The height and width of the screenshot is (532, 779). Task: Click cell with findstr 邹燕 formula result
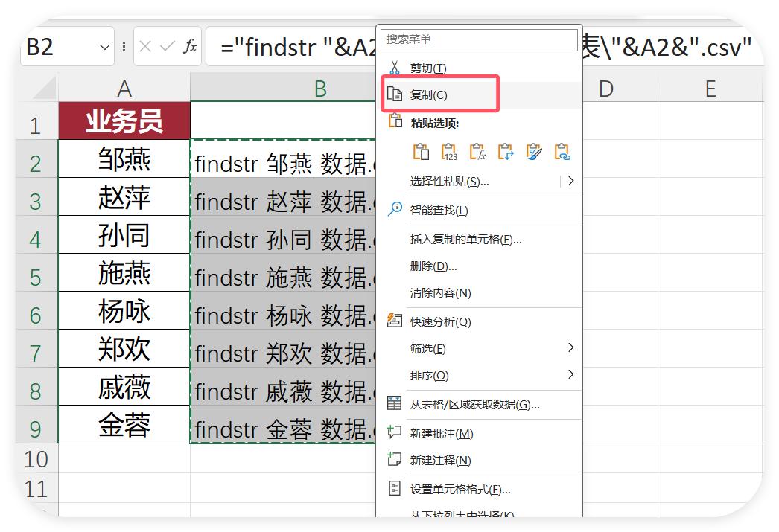click(x=283, y=158)
